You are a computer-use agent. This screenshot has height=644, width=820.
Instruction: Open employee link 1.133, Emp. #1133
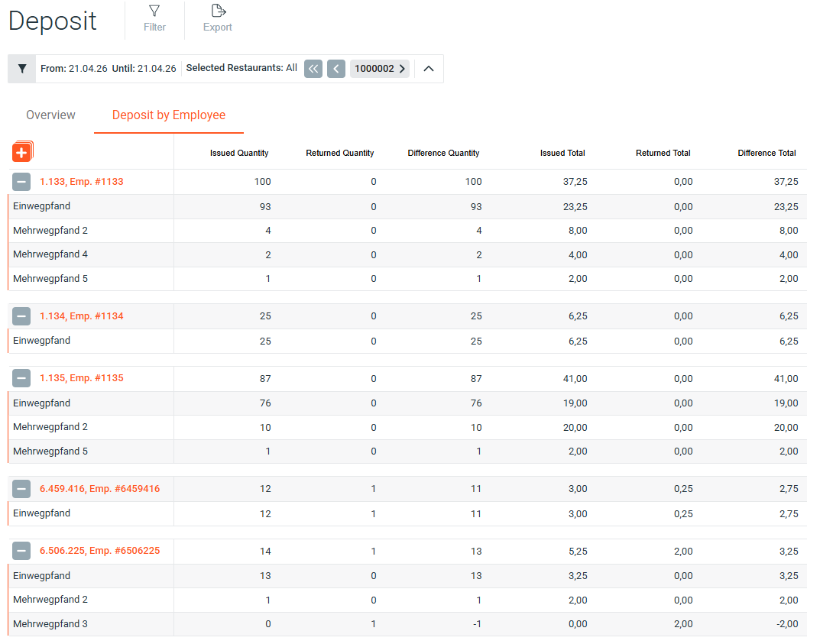click(x=82, y=182)
